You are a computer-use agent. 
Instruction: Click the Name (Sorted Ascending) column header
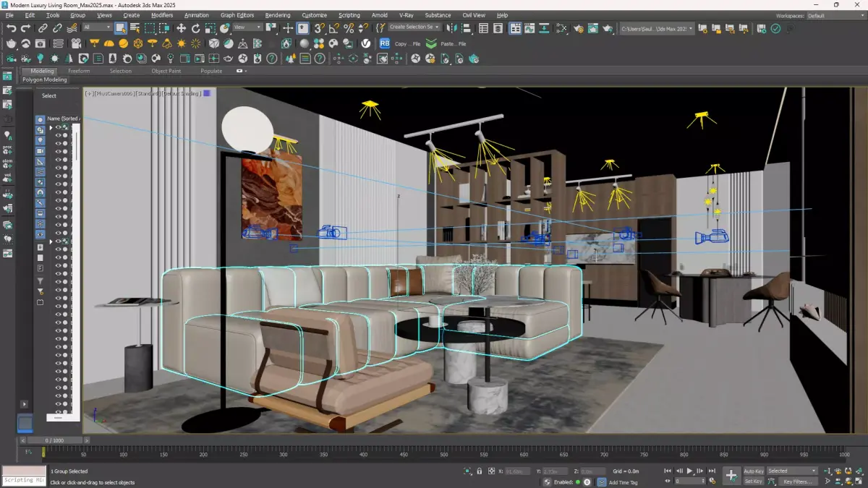click(64, 118)
